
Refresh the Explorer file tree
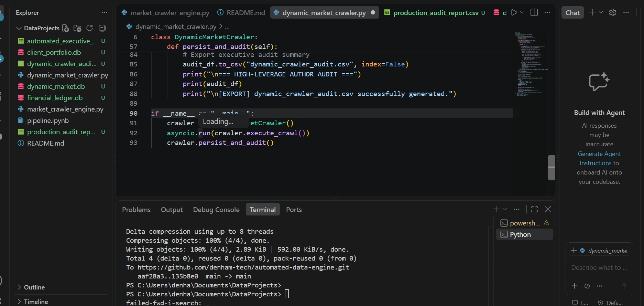click(x=90, y=28)
